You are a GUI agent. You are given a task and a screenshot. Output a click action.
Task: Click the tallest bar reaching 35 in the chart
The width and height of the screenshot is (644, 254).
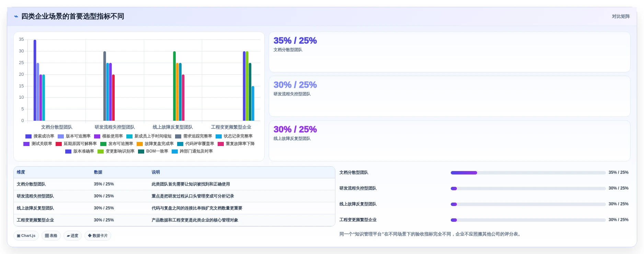pyautogui.click(x=35, y=80)
